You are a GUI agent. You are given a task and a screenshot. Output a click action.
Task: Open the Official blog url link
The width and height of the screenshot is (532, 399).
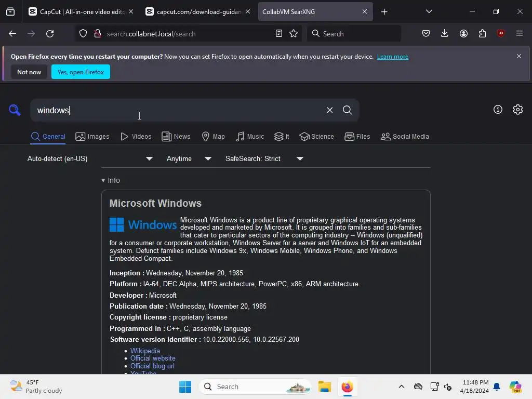pyautogui.click(x=152, y=366)
